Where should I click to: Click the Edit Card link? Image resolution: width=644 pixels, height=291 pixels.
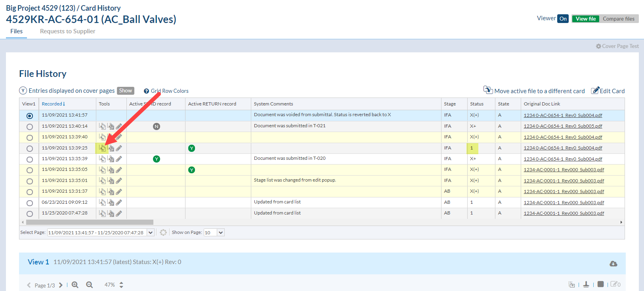pos(608,91)
